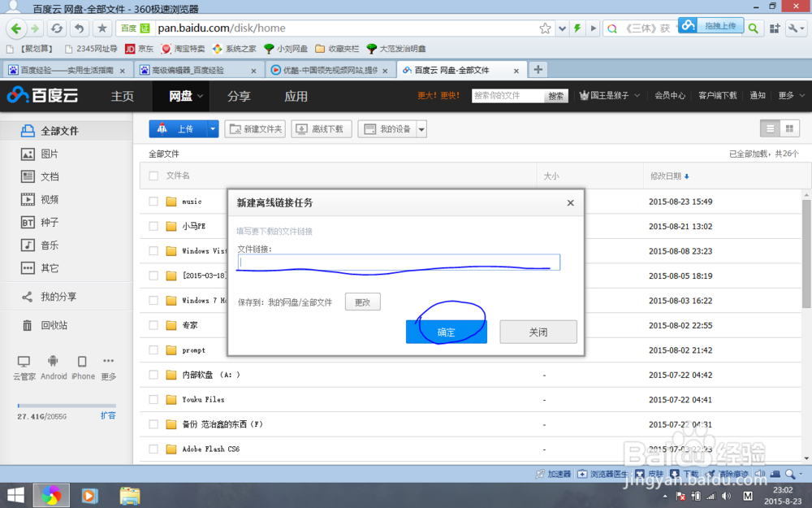Open 会员中心 link

(670, 96)
